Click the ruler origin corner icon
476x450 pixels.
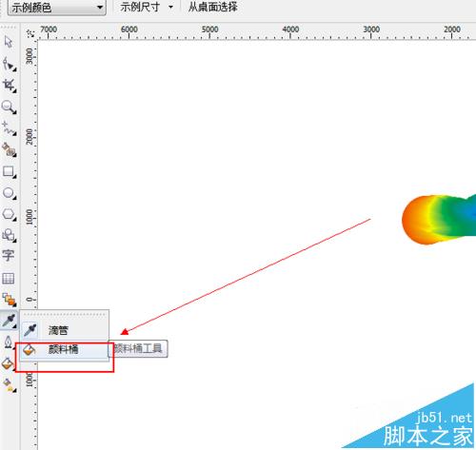click(x=30, y=33)
